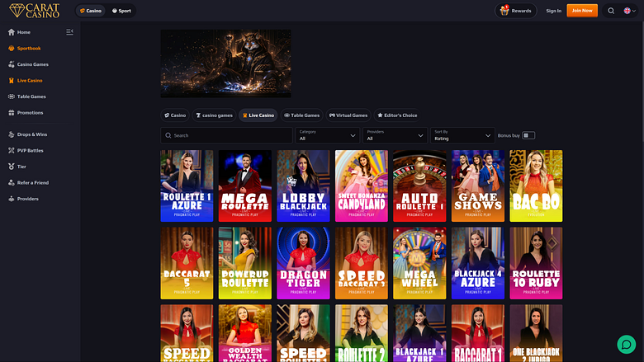Open Refer a Friend from sidebar
Image resolution: width=644 pixels, height=362 pixels.
point(33,183)
